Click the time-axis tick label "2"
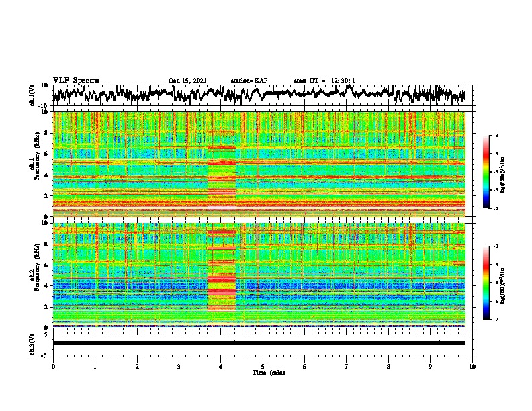532x411 pixels. coord(137,367)
